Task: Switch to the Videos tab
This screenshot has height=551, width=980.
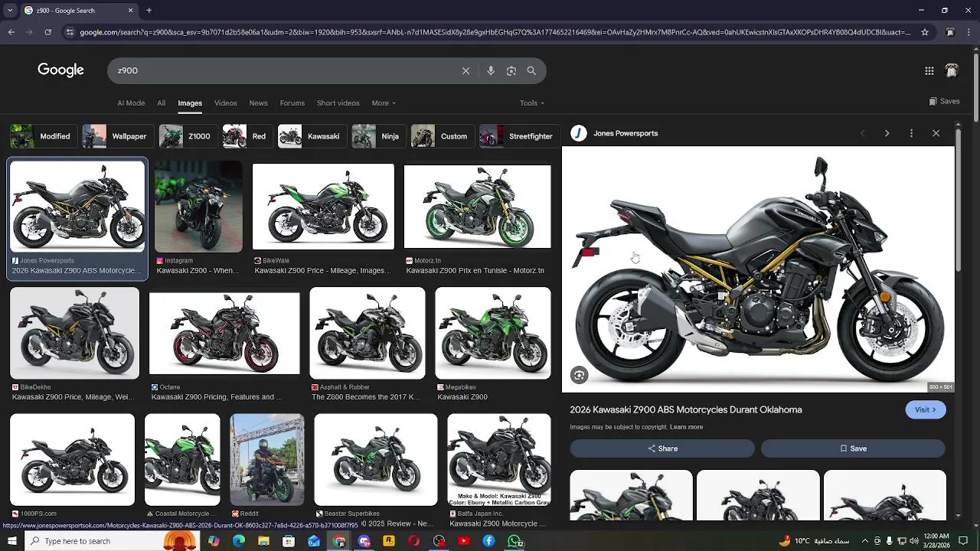Action: pos(225,103)
